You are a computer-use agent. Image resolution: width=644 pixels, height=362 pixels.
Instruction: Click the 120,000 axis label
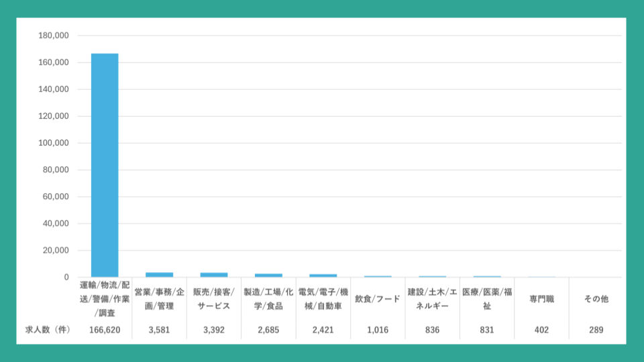click(x=54, y=116)
